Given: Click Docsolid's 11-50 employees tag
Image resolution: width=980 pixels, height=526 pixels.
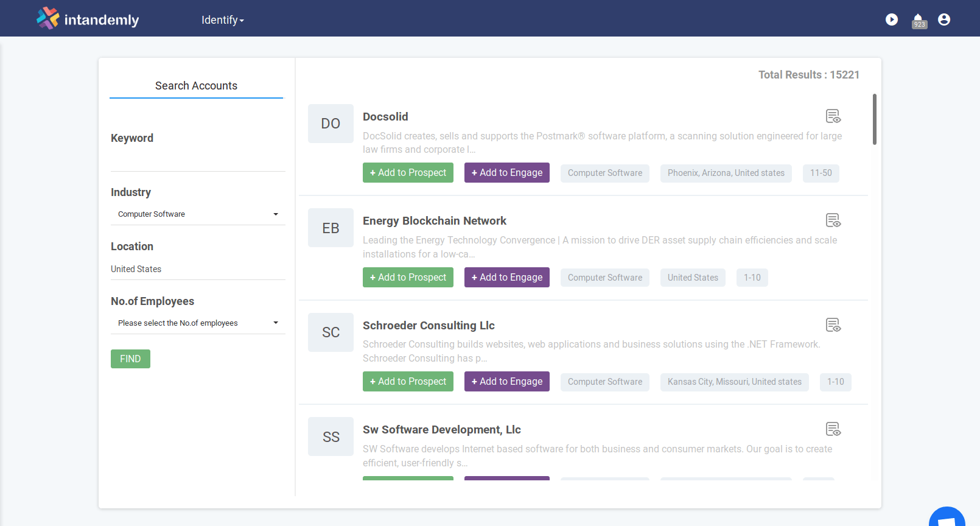Looking at the screenshot, I should pyautogui.click(x=821, y=174).
